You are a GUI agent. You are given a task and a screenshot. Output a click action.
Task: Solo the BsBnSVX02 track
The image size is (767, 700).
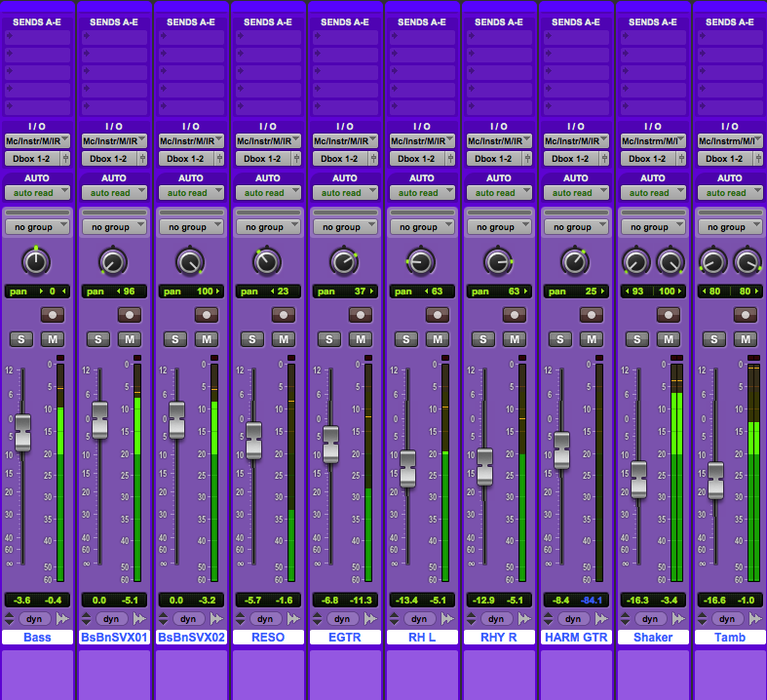[x=175, y=339]
